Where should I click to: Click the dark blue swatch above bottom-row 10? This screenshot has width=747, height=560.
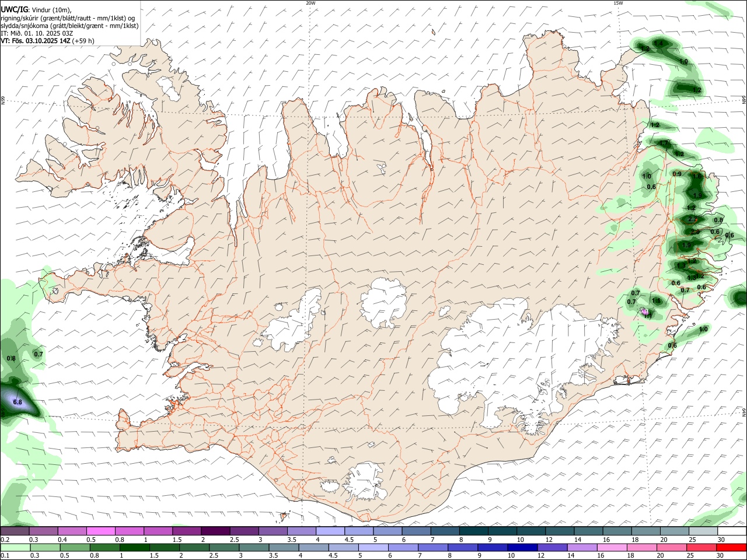point(523,548)
